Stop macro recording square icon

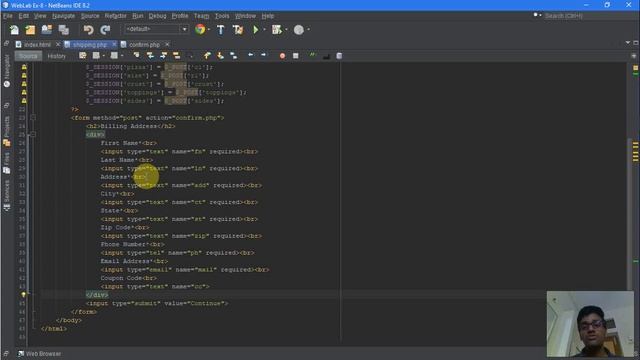click(x=296, y=56)
